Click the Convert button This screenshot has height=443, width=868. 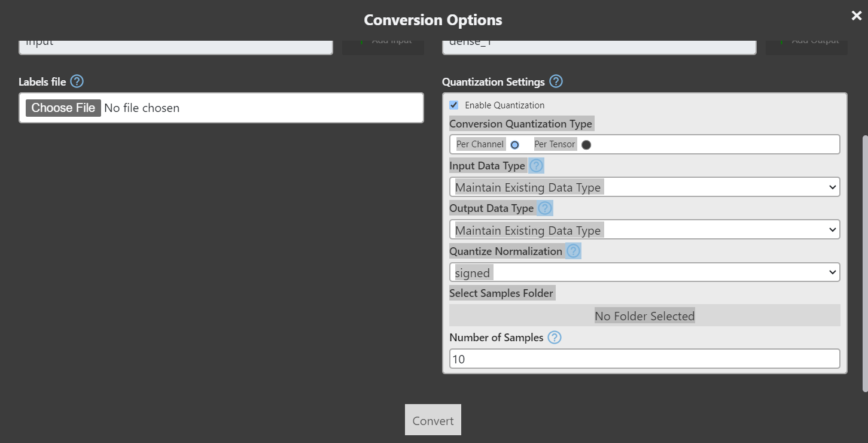pyautogui.click(x=433, y=420)
